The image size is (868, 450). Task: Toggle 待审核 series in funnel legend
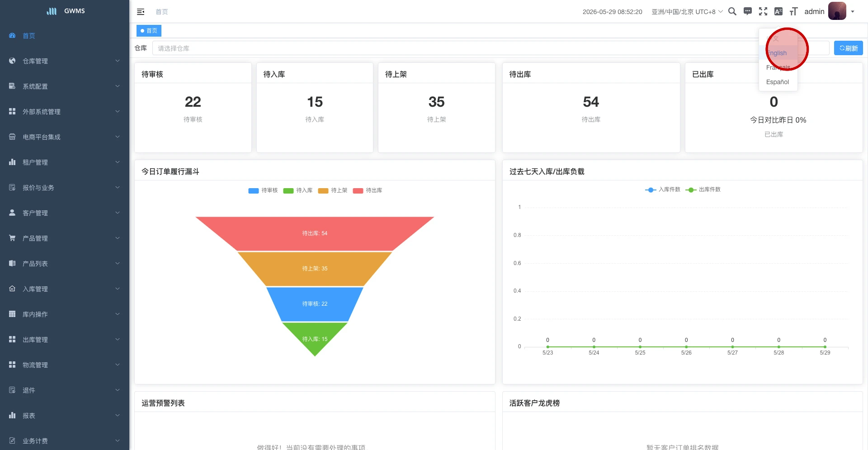[x=263, y=190]
